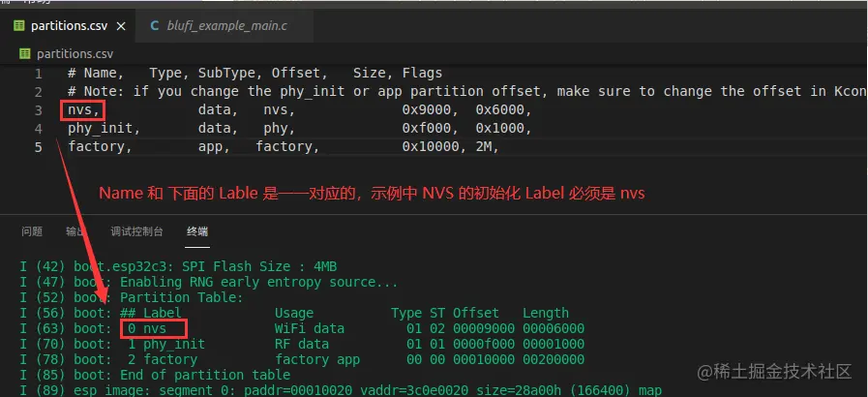
Task: Click the CSV file icon on the partitions.csv tab
Action: (x=19, y=26)
